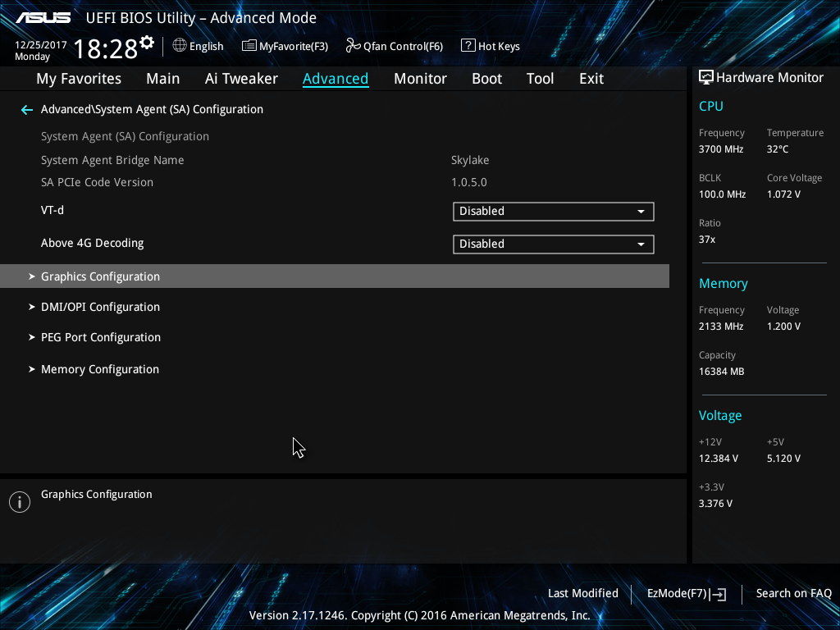Click the ASUS logo

point(43,18)
